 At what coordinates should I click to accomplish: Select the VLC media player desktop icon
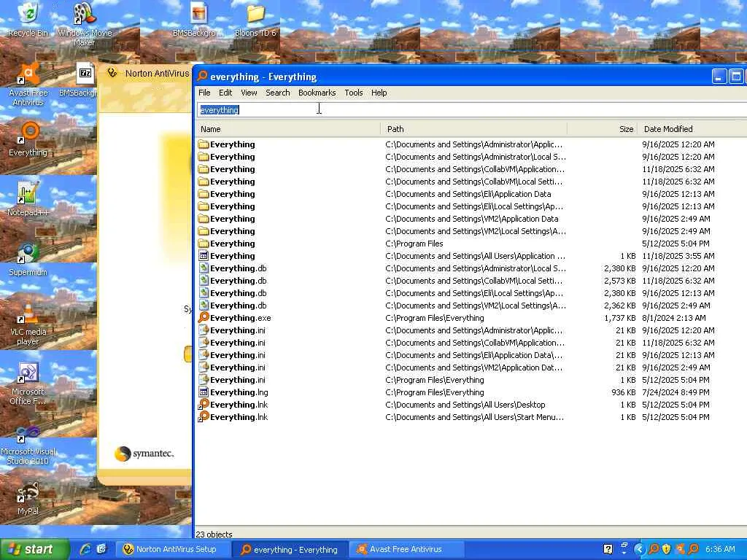pos(28,323)
